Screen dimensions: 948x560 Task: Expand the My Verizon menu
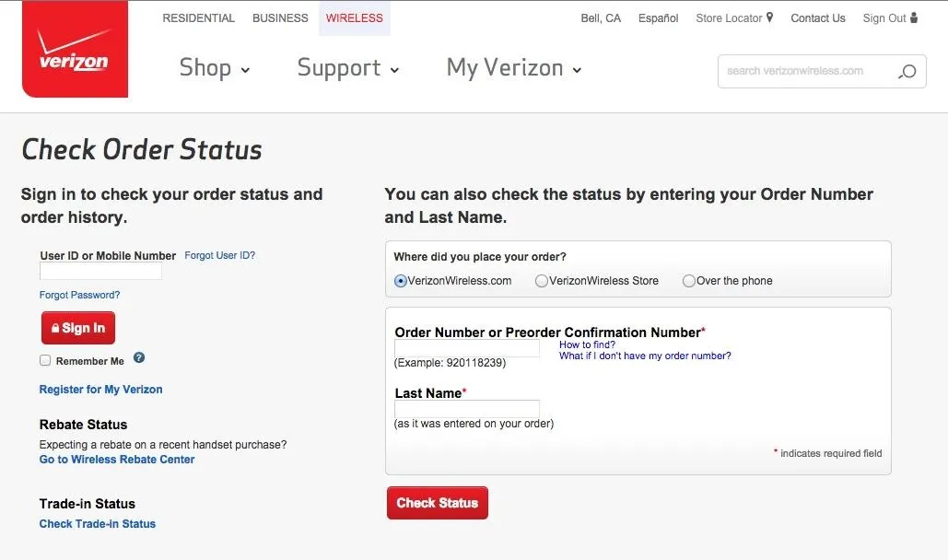[514, 68]
